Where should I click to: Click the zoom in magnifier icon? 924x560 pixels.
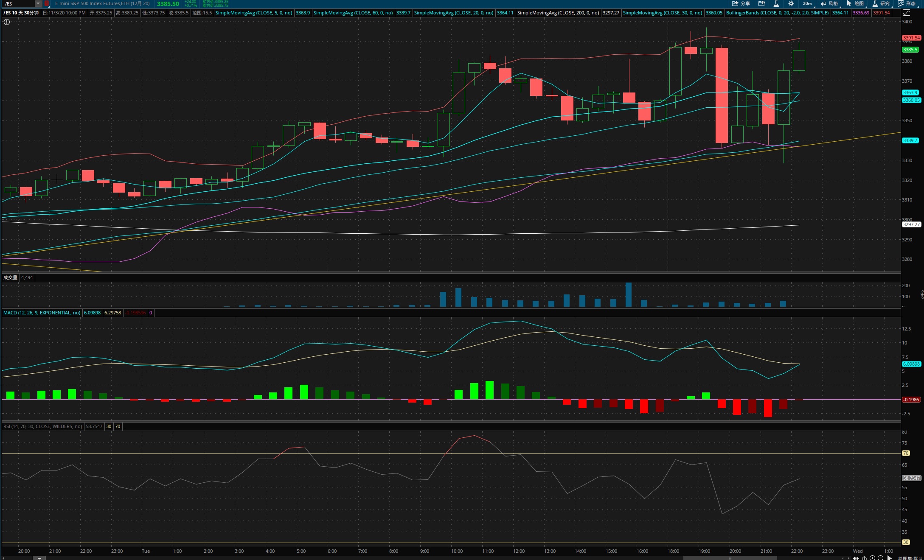tap(872, 558)
